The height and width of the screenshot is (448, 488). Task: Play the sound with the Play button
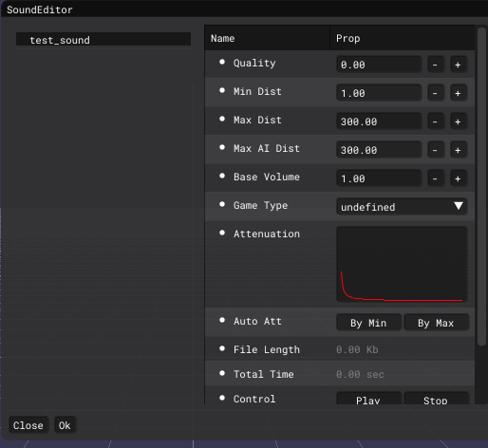368,399
